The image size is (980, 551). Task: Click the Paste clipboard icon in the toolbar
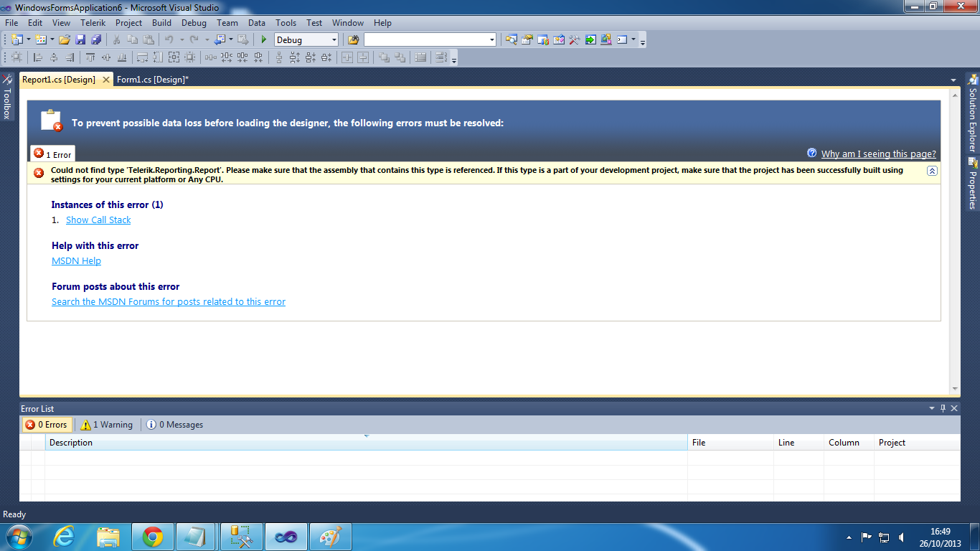click(x=148, y=40)
